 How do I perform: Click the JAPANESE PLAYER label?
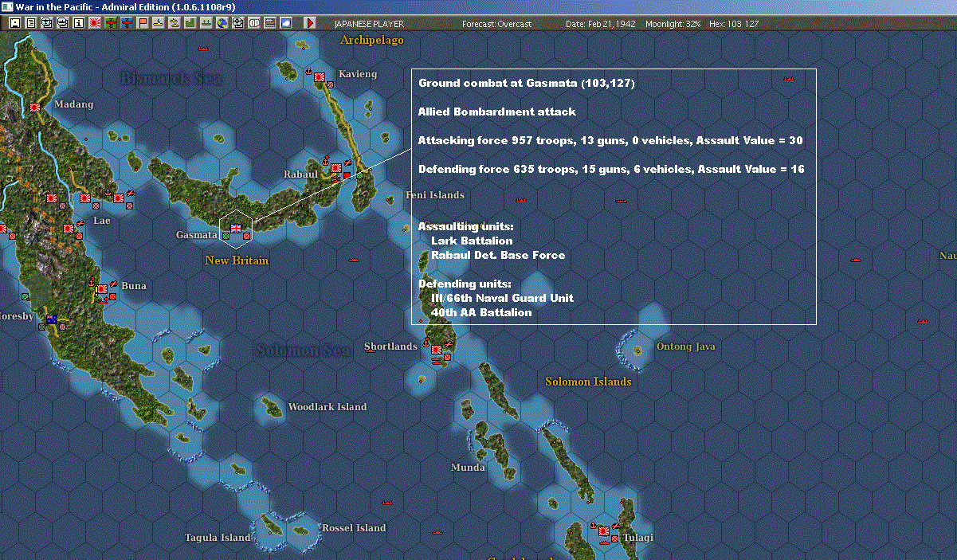367,24
